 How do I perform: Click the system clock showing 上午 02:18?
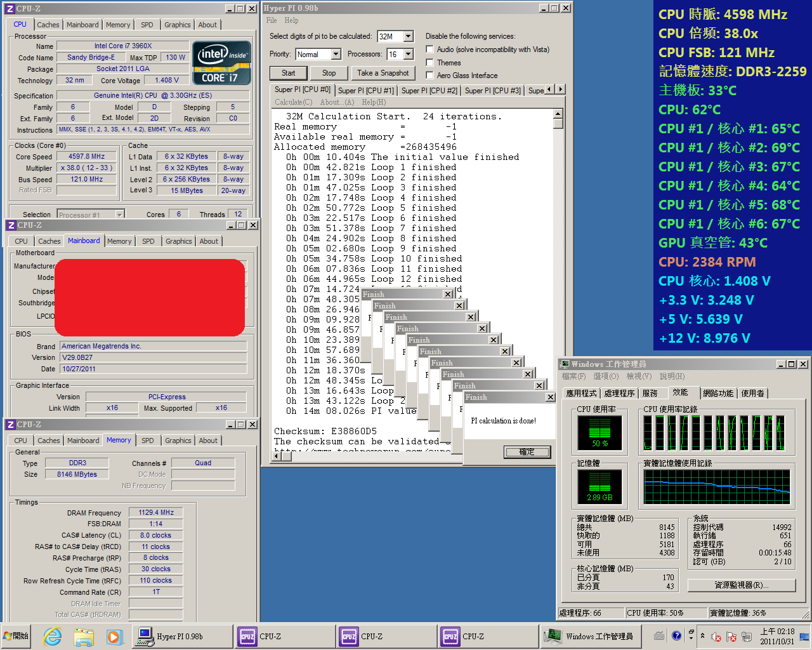coord(777,636)
